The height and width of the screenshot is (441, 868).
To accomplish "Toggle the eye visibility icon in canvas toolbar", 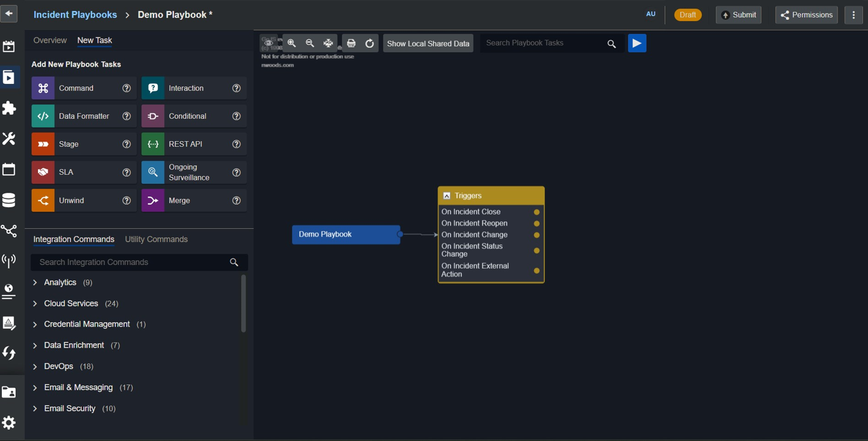I will tap(269, 43).
